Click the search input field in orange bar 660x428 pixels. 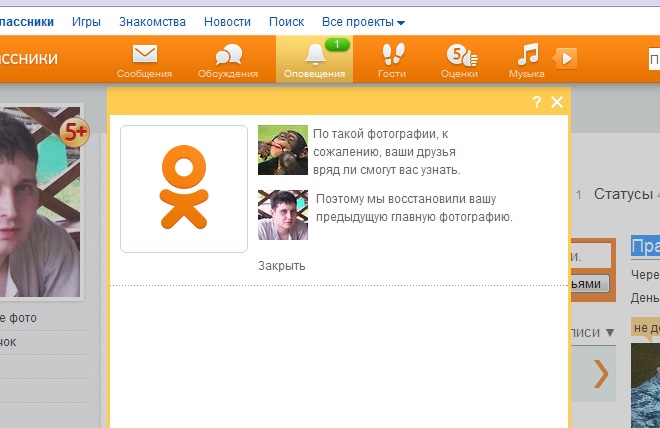pyautogui.click(x=654, y=59)
